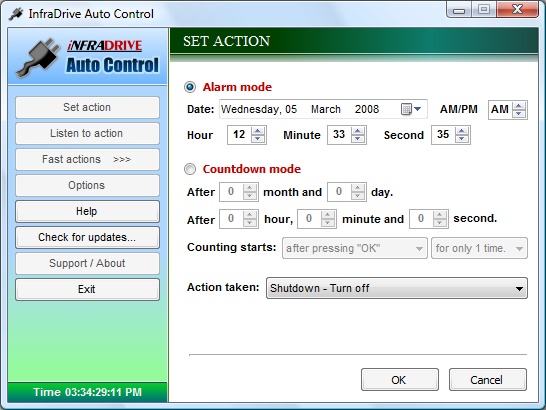
Task: Decrease the Minute value with down arrow
Action: (x=358, y=139)
